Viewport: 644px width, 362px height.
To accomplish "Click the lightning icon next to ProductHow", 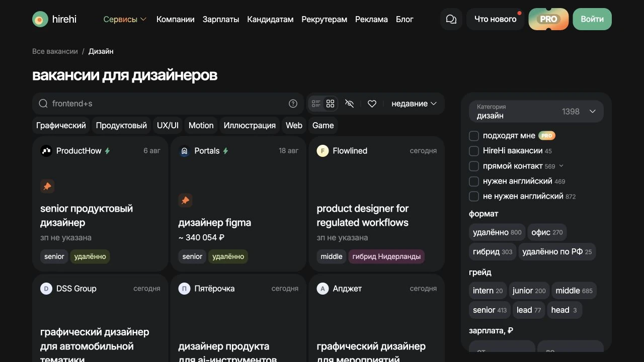I will point(107,151).
